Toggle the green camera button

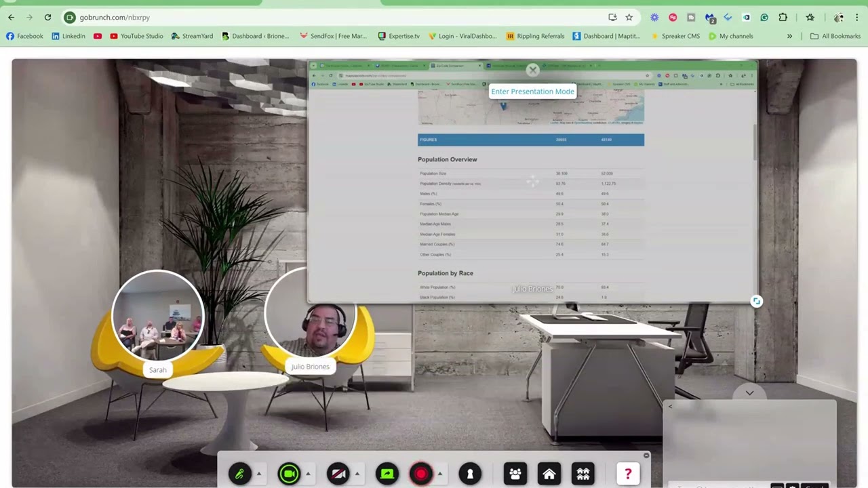click(289, 474)
